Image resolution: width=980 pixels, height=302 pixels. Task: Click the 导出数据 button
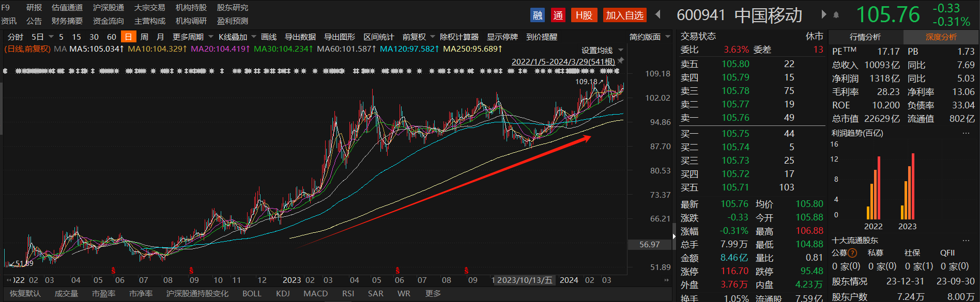click(x=300, y=37)
